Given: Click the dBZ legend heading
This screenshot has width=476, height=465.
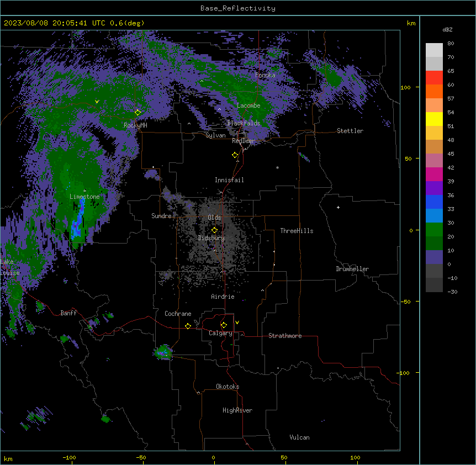Looking at the screenshot, I should point(447,30).
